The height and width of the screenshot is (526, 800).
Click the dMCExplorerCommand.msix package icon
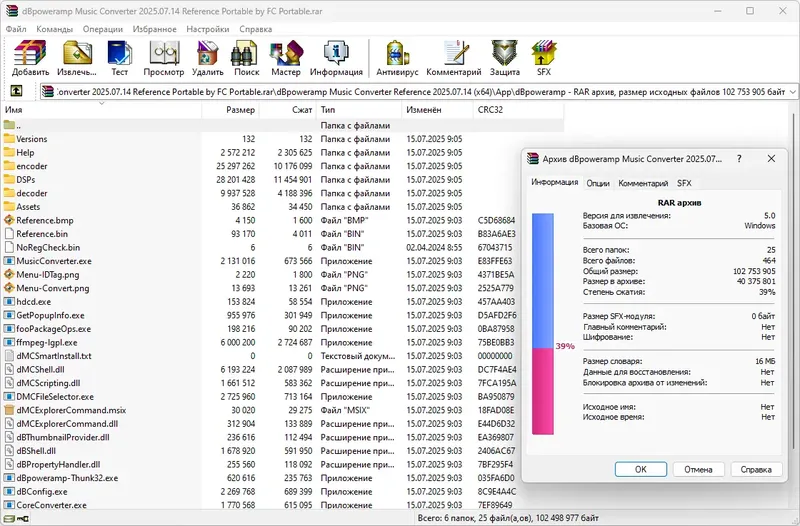pyautogui.click(x=9, y=410)
